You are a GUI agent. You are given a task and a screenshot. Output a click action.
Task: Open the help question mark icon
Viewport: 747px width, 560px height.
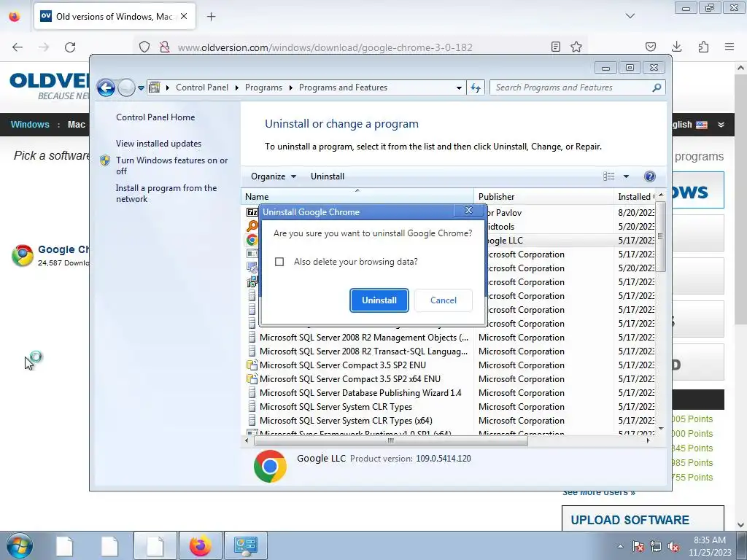[x=649, y=176]
